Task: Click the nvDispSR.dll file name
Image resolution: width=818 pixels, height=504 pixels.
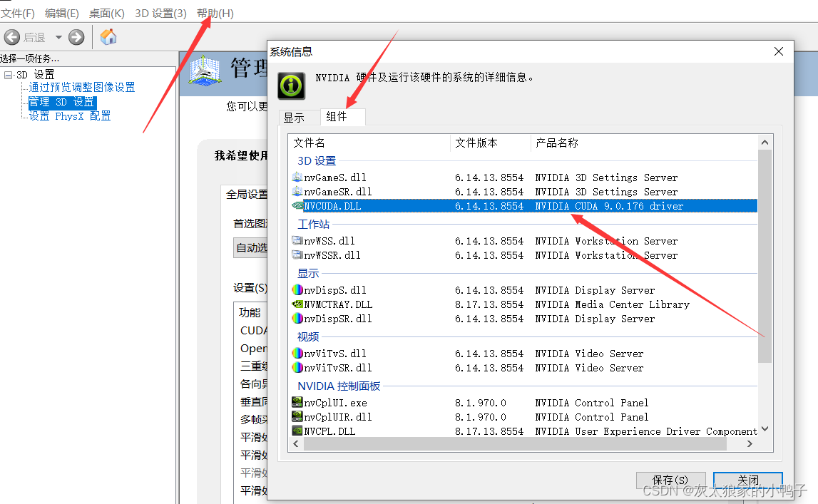Action: click(338, 318)
